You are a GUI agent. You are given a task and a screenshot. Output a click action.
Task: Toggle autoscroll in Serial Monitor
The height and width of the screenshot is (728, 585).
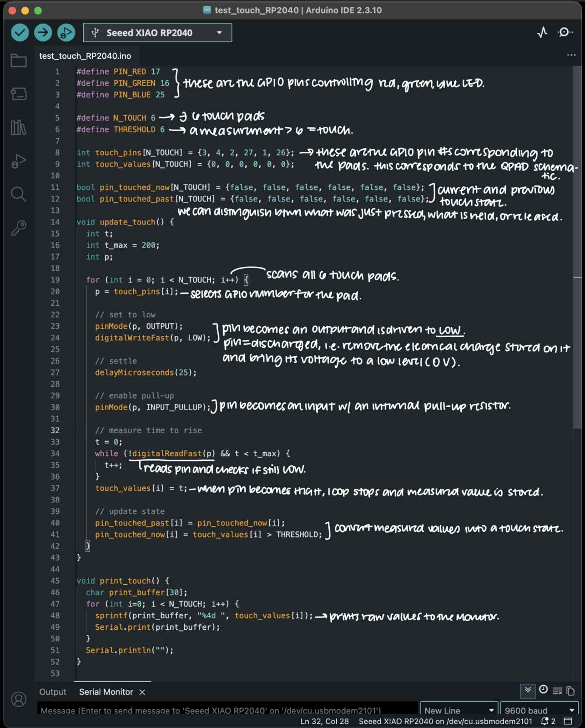(x=528, y=691)
